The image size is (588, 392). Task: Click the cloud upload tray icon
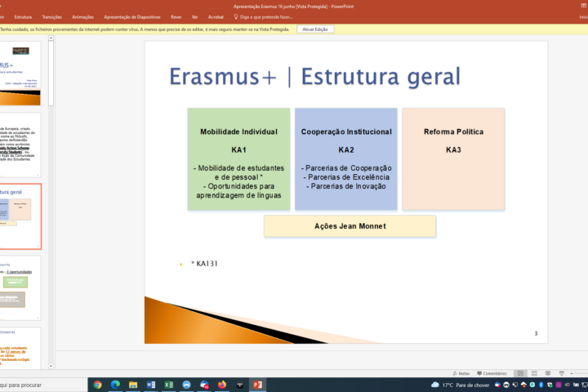coord(523,385)
